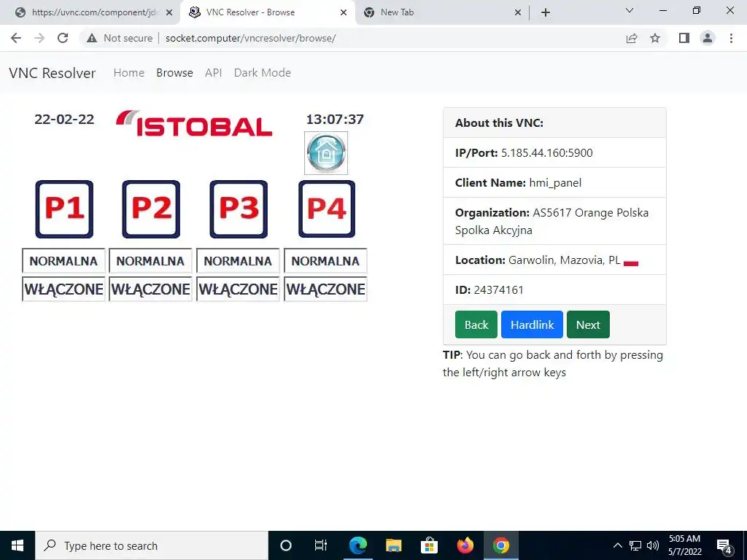Click NORMALNA under P2
This screenshot has width=747, height=560.
[150, 261]
